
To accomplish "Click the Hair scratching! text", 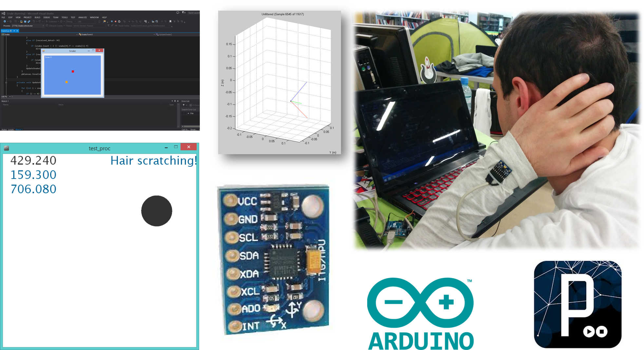I will (x=154, y=160).
